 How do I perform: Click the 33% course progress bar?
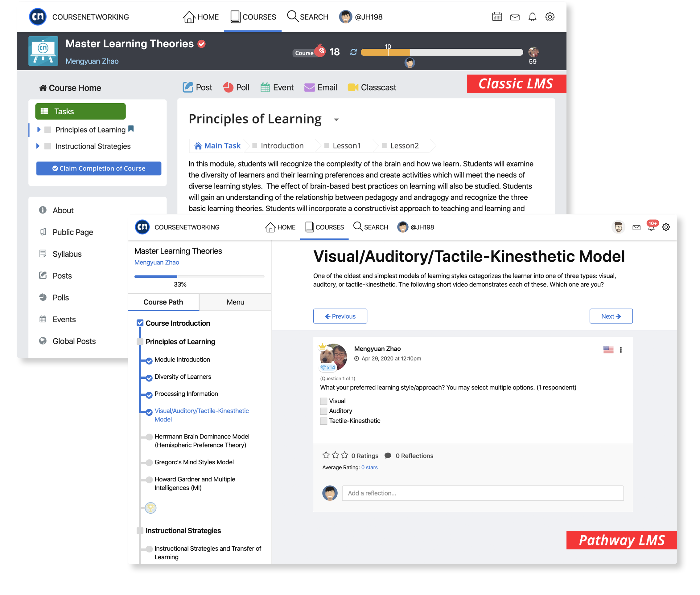click(x=199, y=276)
